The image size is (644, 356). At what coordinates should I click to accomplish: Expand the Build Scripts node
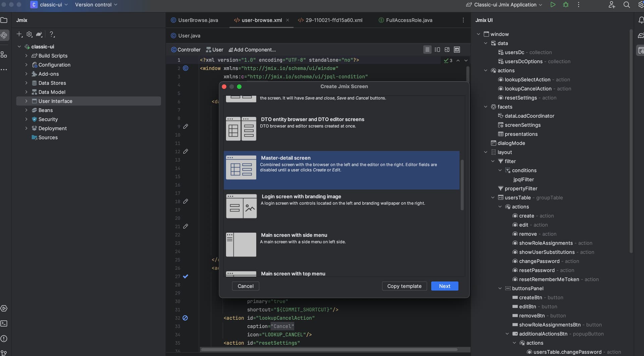(x=26, y=56)
